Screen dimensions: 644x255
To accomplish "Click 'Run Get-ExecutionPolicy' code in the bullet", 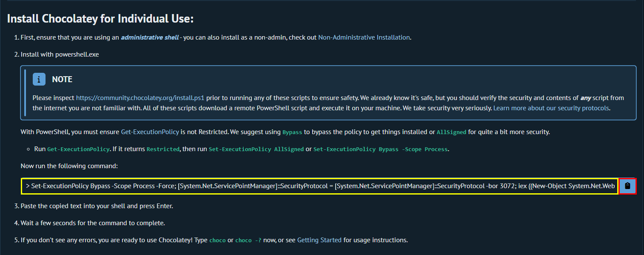I will 78,149.
